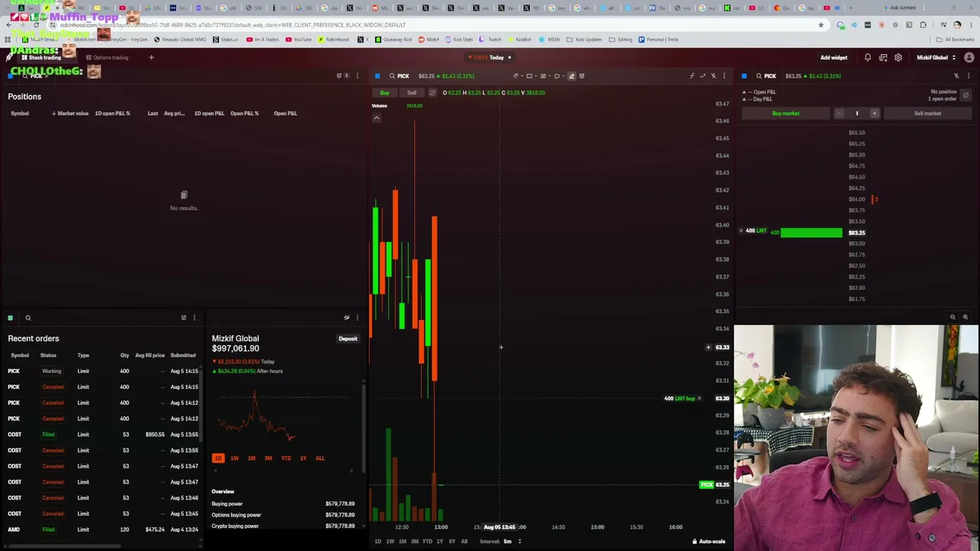Decrease ladder order quantity with minus
Screen dimensions: 980x551
pyautogui.click(x=839, y=113)
